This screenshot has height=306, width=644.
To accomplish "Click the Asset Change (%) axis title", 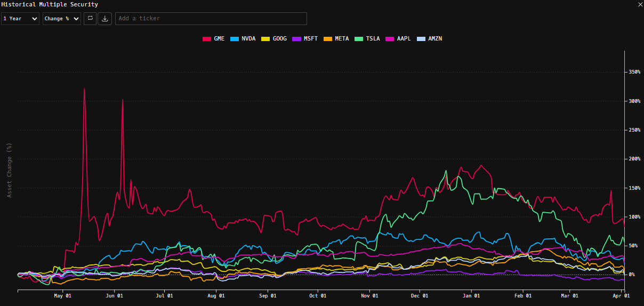I will tap(9, 170).
